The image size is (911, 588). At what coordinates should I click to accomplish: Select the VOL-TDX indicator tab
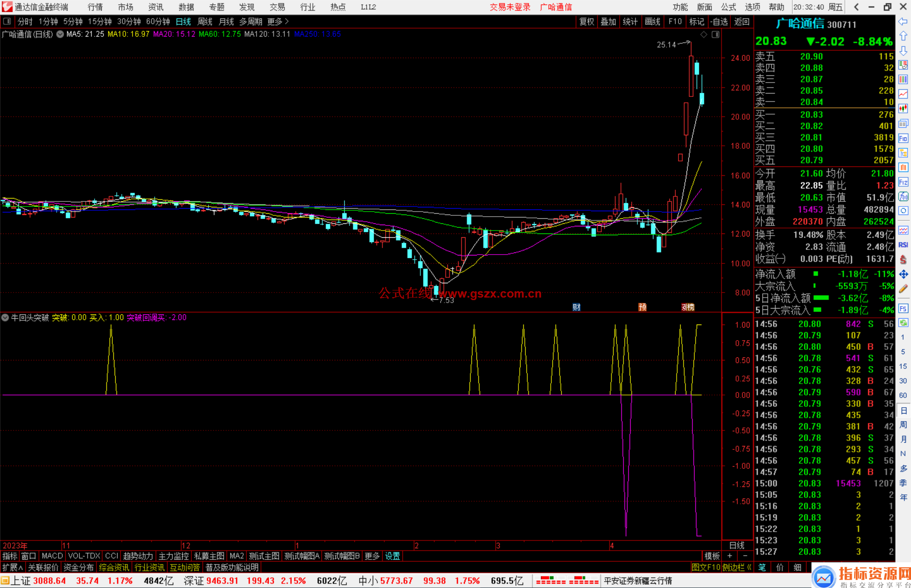tap(84, 556)
